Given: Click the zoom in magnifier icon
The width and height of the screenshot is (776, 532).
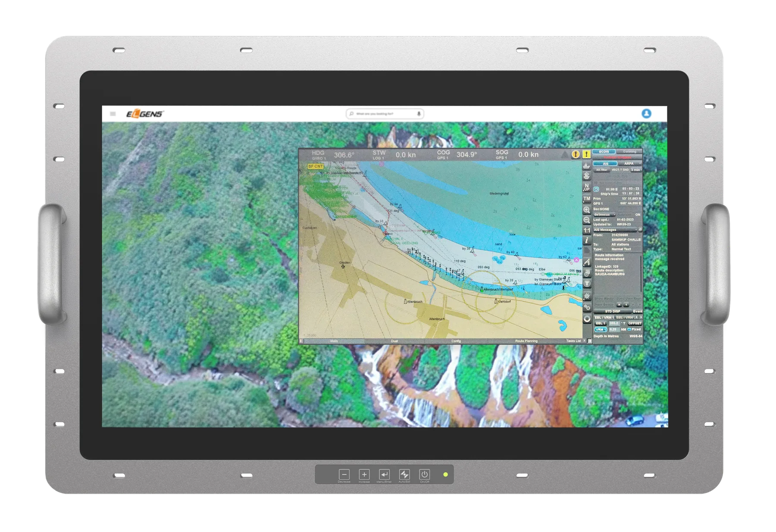Looking at the screenshot, I should pos(587,210).
